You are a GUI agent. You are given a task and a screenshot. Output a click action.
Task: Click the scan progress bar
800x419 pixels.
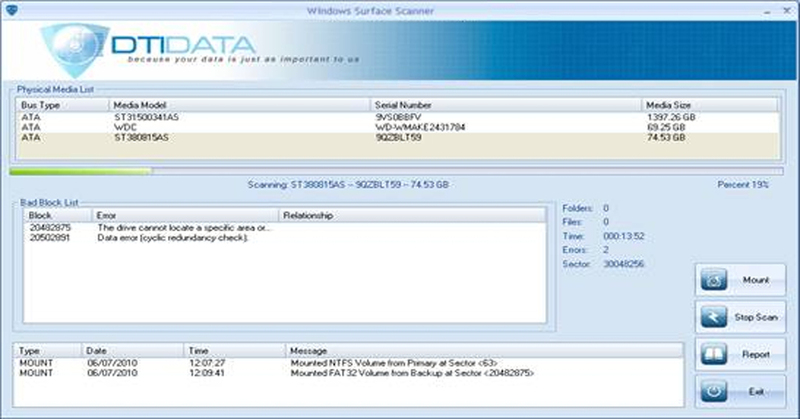click(x=396, y=171)
